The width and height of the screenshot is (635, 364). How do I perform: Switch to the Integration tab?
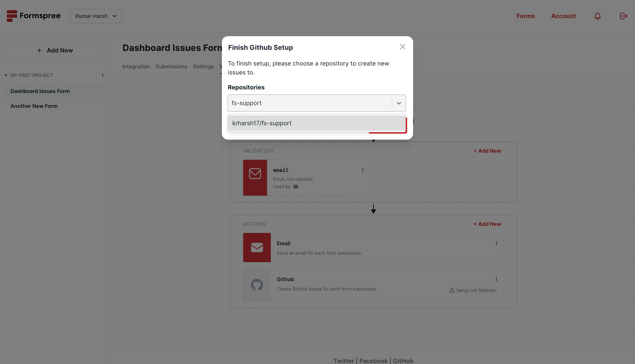pyautogui.click(x=136, y=66)
